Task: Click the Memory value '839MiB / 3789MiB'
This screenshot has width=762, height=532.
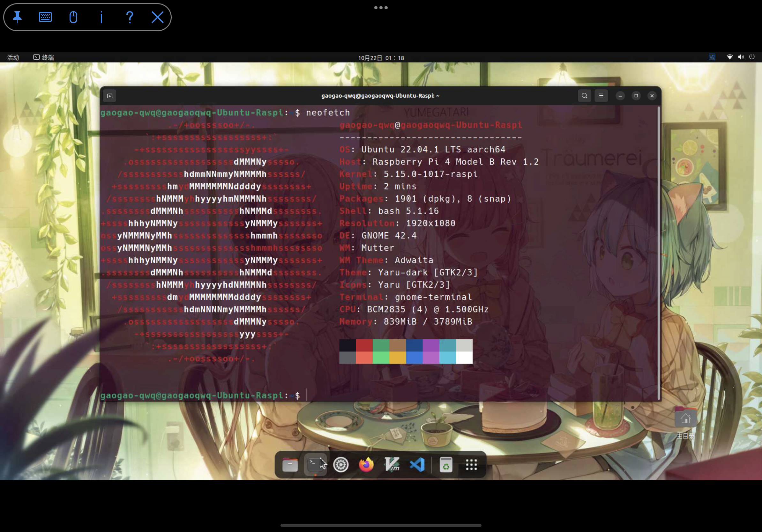Action: click(428, 321)
